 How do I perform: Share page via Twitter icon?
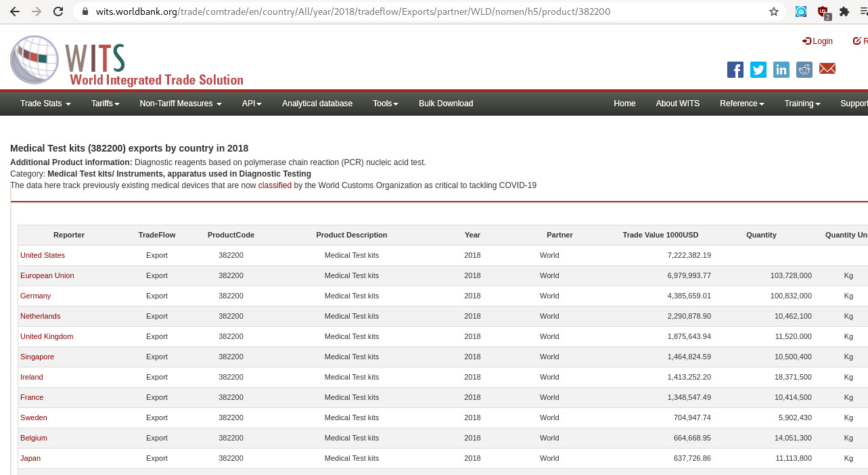click(x=758, y=69)
